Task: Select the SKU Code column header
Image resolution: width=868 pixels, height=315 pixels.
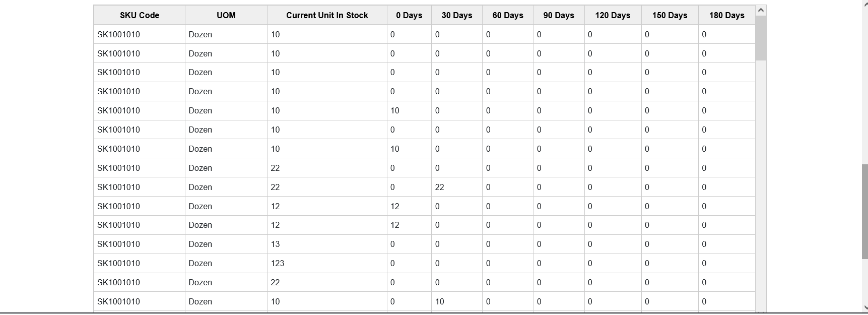Action: [140, 15]
